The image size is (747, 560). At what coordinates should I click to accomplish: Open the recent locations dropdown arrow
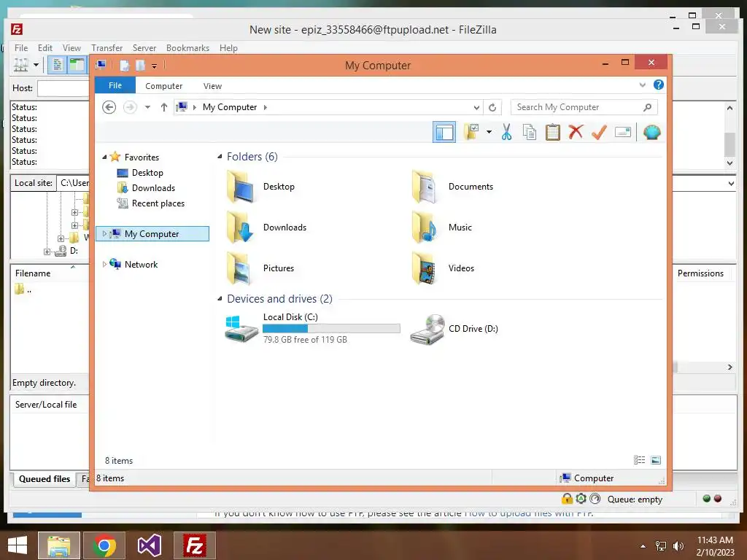point(147,107)
